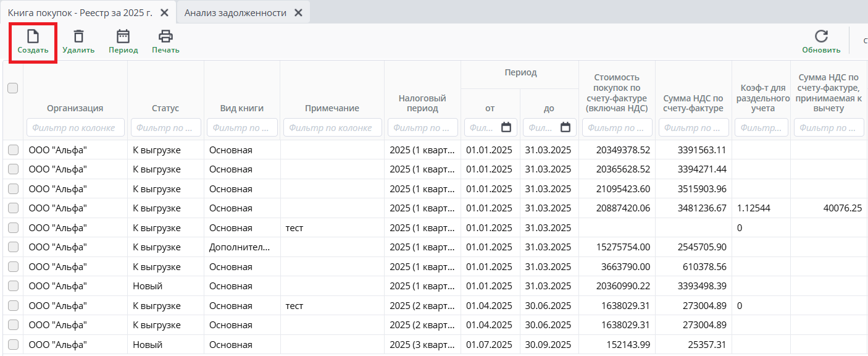Sort by Вид книги column header
Viewport: 868px width, 356px height.
[x=241, y=108]
